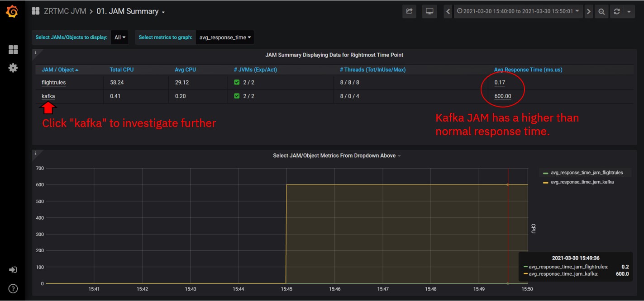
Task: Click the JAM Summary table panel info icon
Action: [35, 52]
